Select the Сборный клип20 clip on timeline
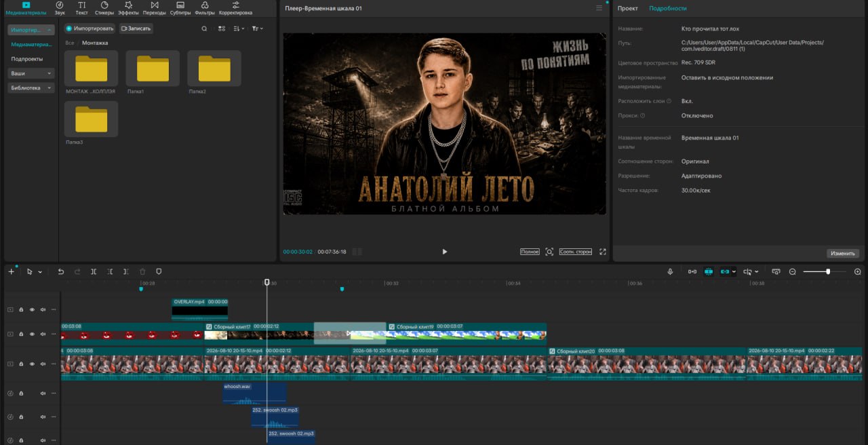This screenshot has width=868, height=445. coord(647,364)
